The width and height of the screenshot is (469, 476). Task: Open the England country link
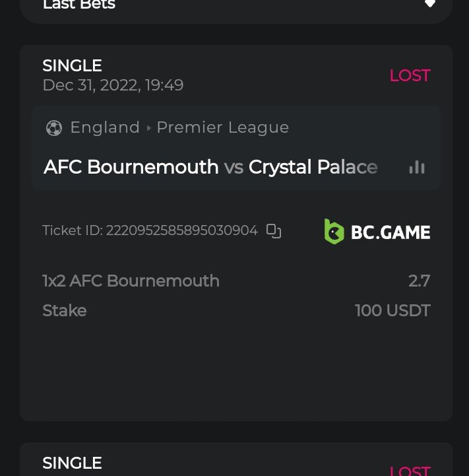point(105,127)
